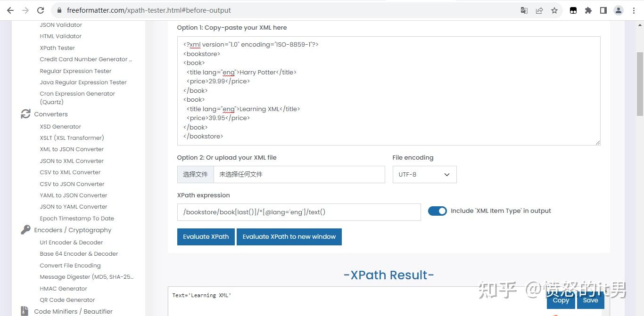644x316 pixels.
Task: Reload the page with the refresh icon
Action: (x=41, y=10)
